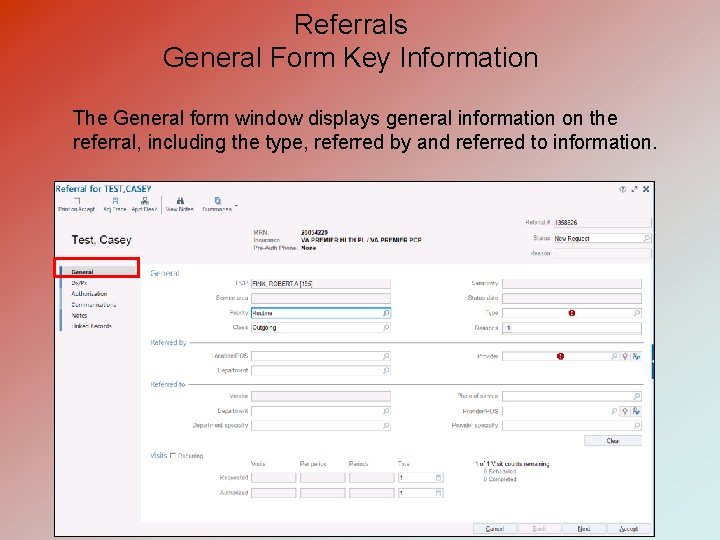720x540 pixels.
Task: Click the red required icon in Type
Action: coord(572,313)
